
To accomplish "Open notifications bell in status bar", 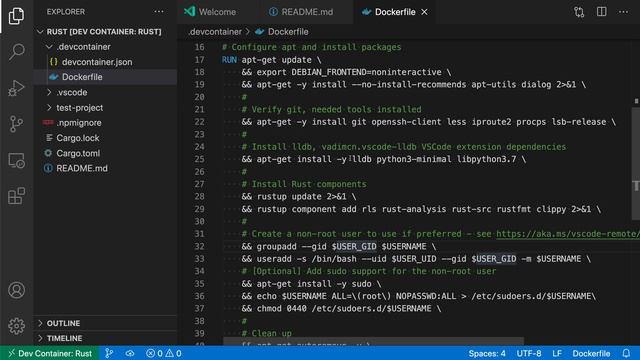I will pyautogui.click(x=626, y=353).
